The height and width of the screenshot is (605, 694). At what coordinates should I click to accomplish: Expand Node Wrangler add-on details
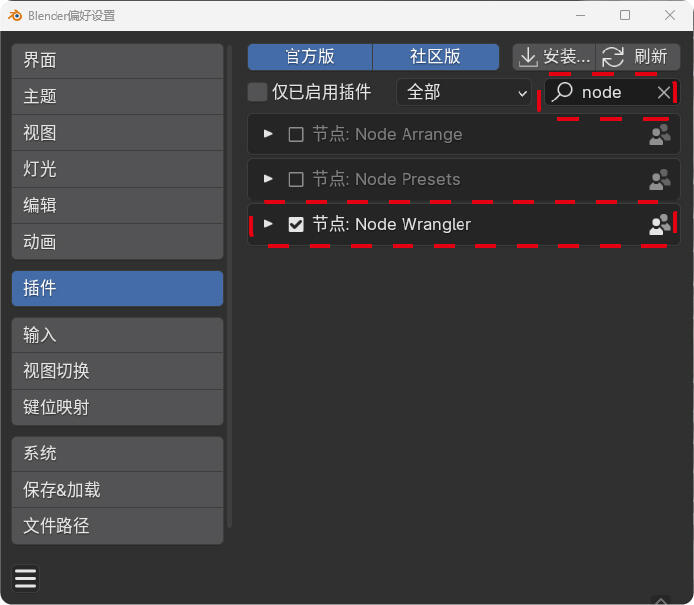[268, 224]
